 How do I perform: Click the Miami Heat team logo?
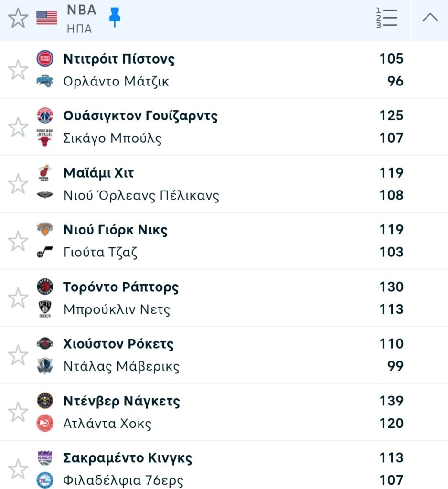pyautogui.click(x=45, y=173)
